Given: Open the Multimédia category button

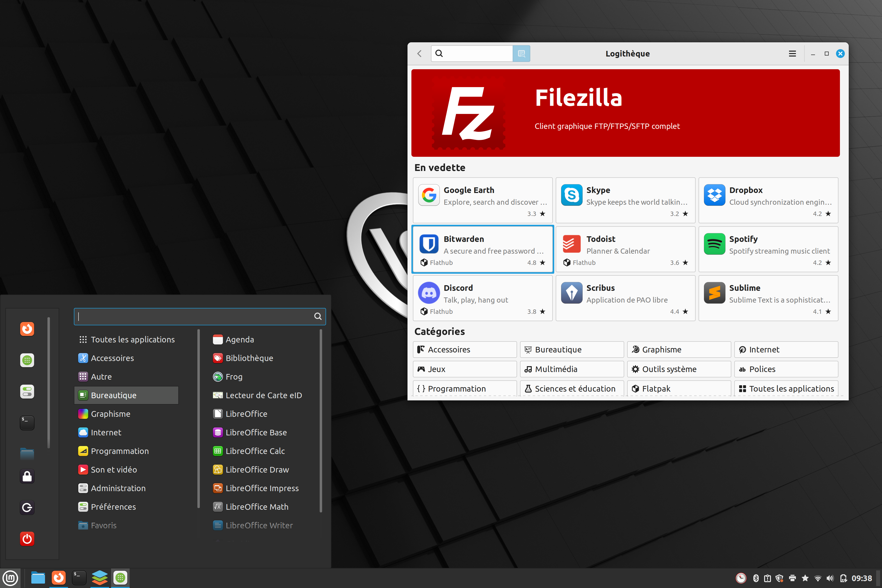Looking at the screenshot, I should click(x=572, y=369).
